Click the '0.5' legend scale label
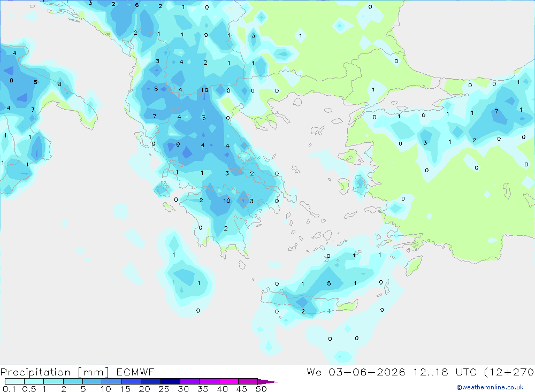Screen dimensions: 535x392 pyautogui.click(x=29, y=389)
